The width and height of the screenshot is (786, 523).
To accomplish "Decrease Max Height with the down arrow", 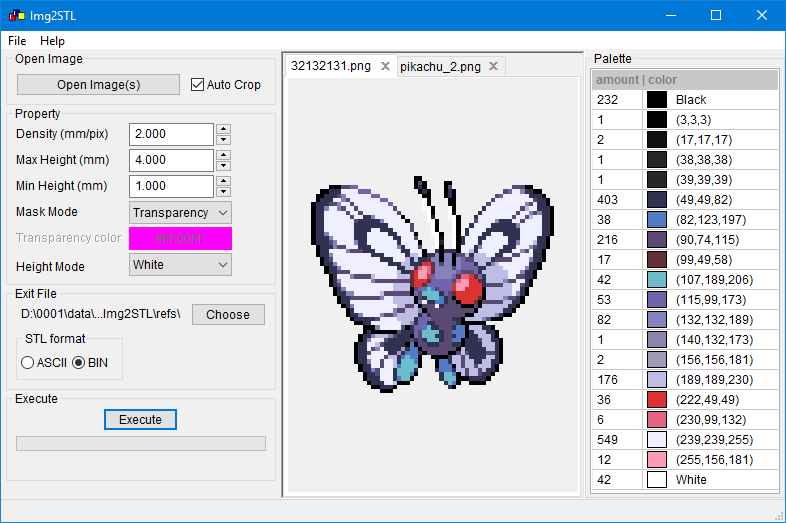I will (x=224, y=166).
